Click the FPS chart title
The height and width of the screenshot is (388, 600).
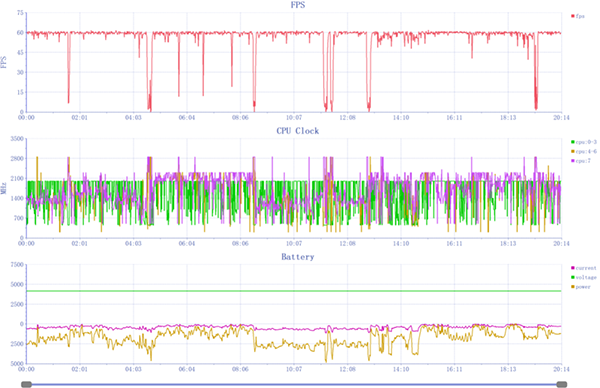[x=298, y=5]
